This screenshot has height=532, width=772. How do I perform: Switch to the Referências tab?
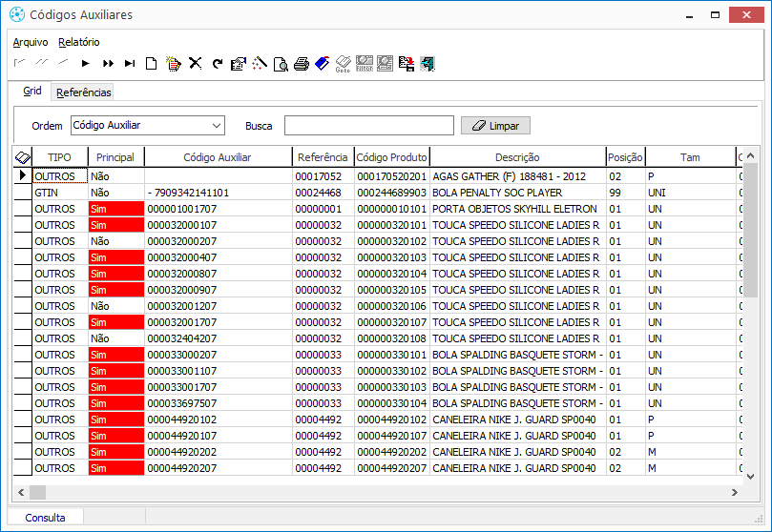[x=84, y=92]
